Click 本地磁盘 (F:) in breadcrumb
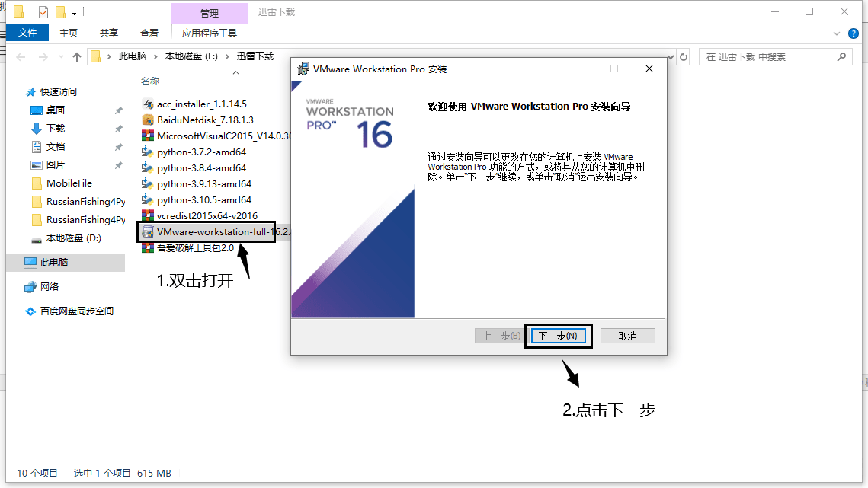Viewport: 868px width, 488px height. click(x=191, y=56)
